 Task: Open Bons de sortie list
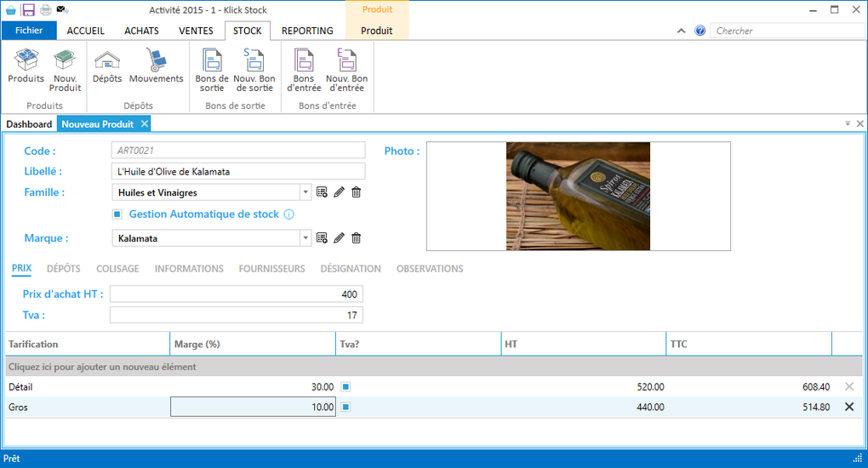tap(211, 71)
